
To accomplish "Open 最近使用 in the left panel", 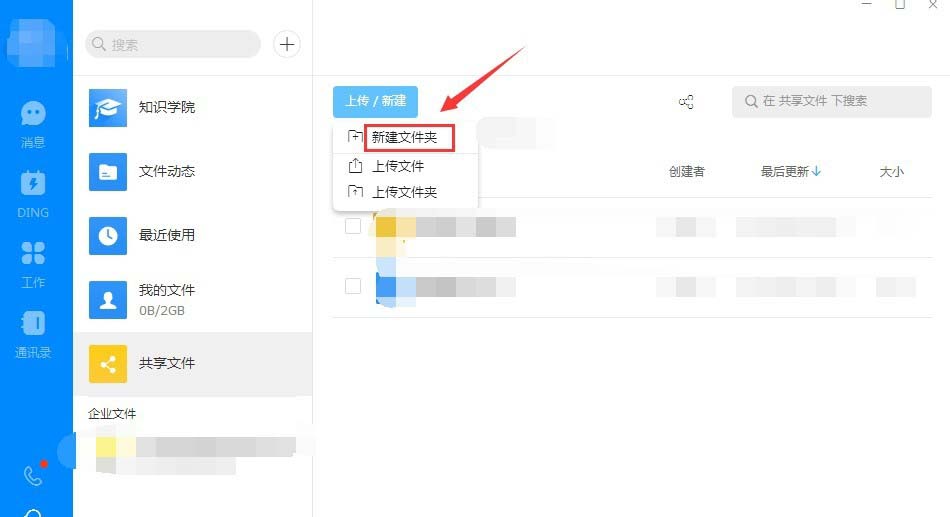I will (166, 235).
